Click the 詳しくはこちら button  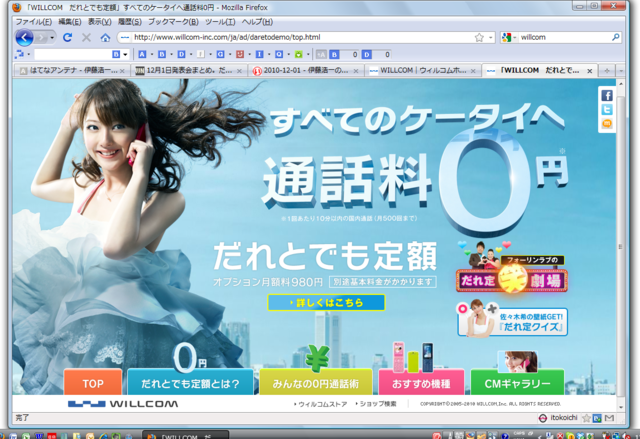coord(326,303)
